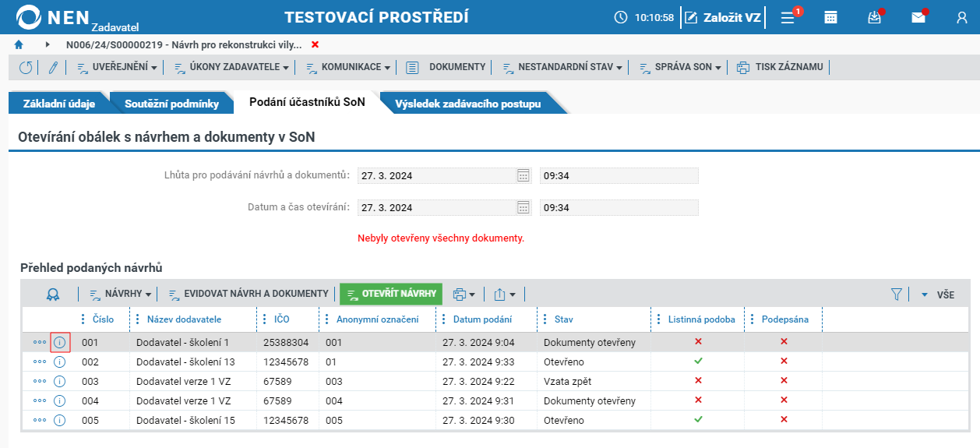Open the mail envelope icon
Screen dimensions: 980x448
[x=918, y=17]
